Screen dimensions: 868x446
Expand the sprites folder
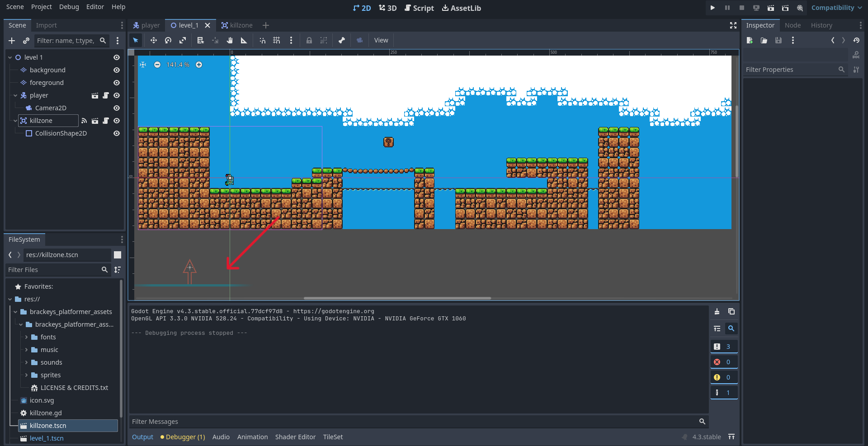tap(26, 375)
